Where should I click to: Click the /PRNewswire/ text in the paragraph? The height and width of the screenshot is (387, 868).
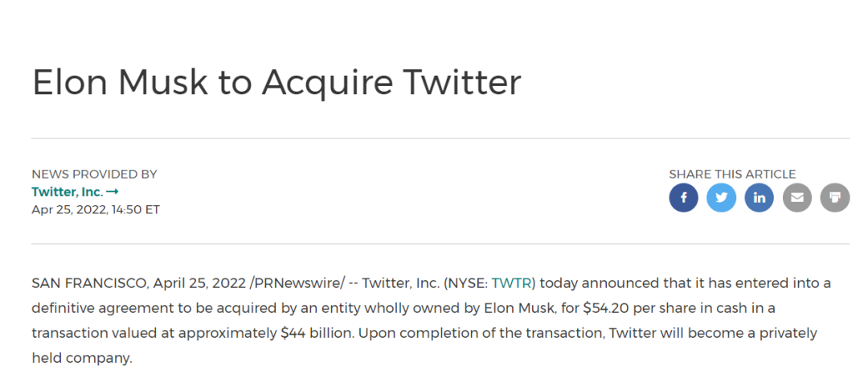pyautogui.click(x=297, y=283)
